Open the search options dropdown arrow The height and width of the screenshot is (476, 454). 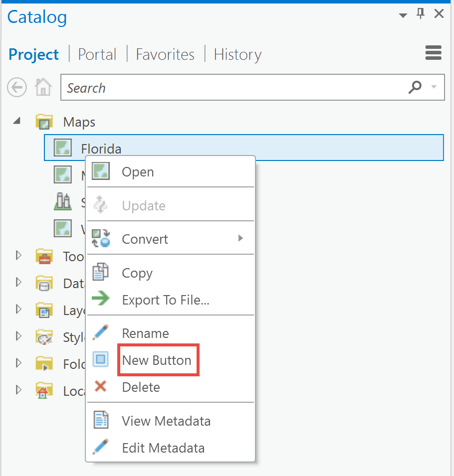click(434, 88)
